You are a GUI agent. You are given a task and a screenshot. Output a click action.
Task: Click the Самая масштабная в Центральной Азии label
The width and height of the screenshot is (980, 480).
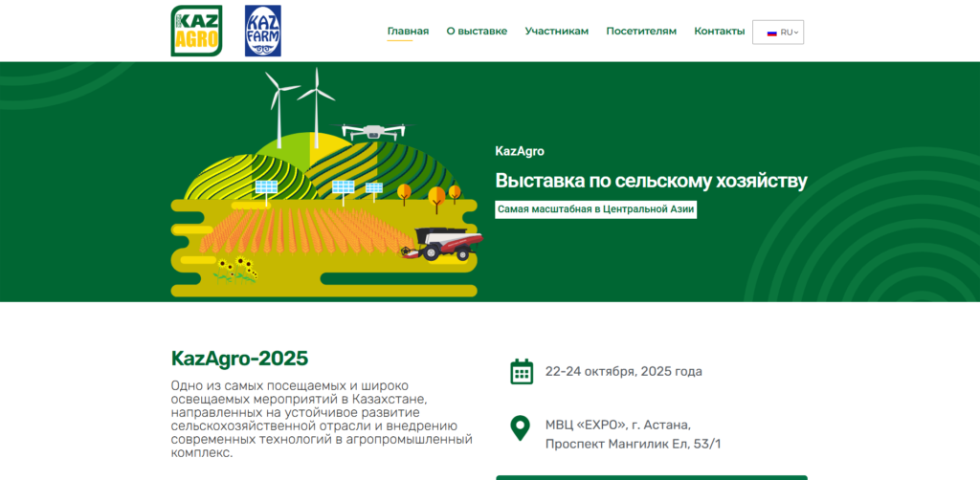595,209
